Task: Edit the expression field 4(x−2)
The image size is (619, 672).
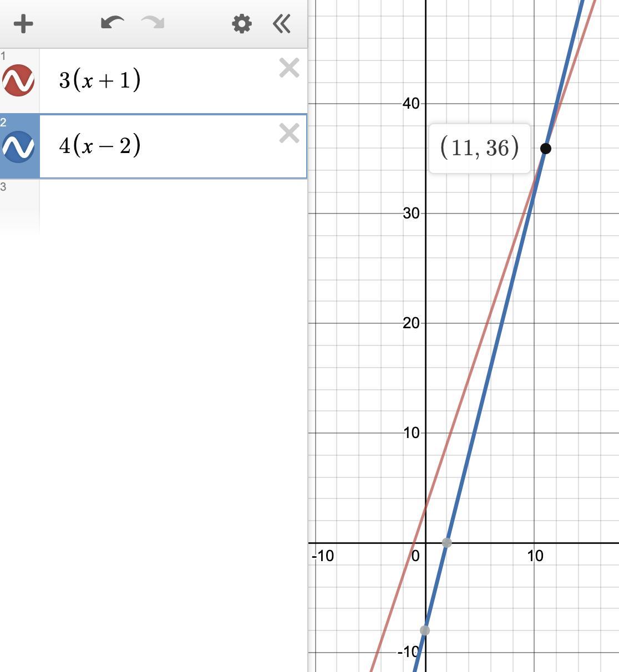Action: [173, 146]
